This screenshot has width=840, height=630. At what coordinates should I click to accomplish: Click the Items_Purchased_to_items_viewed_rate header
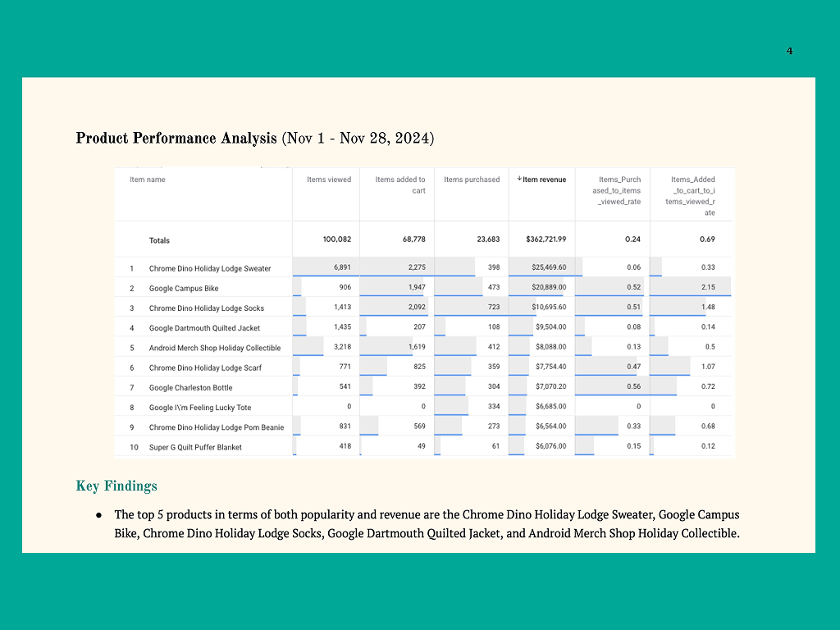tap(616, 190)
